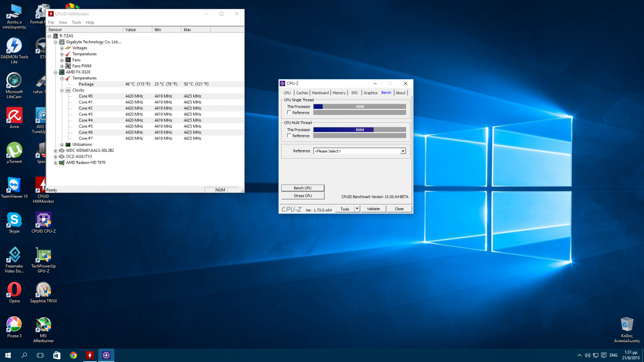This screenshot has height=362, width=644.
Task: Open the View menu in HWMonitor
Action: click(63, 23)
